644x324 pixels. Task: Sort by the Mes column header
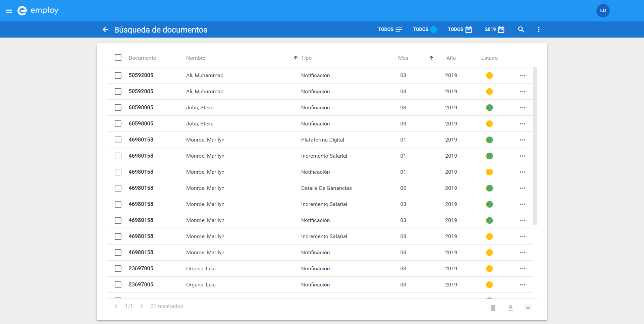403,58
